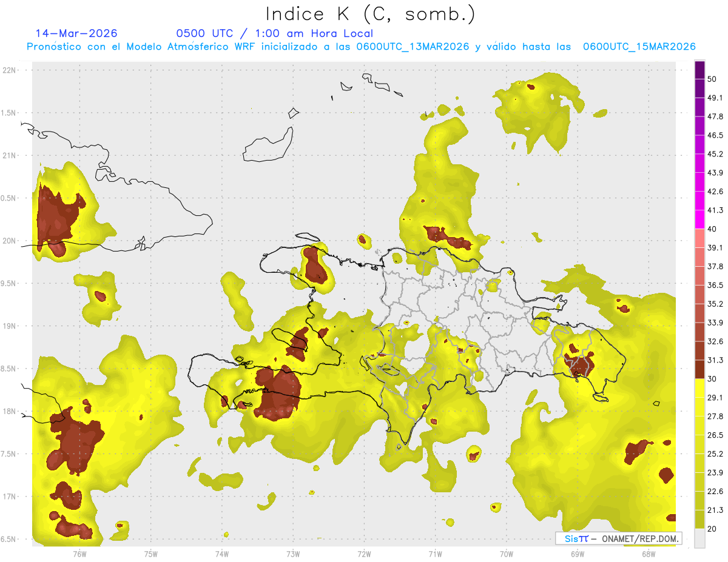Click the map title 'Indice K (C, somb.)'
This screenshot has height=562, width=728.
point(371,14)
